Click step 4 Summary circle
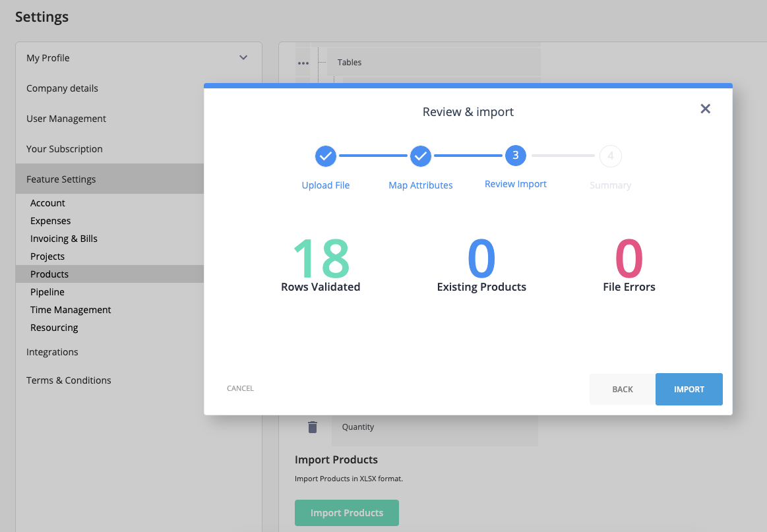 [610, 156]
